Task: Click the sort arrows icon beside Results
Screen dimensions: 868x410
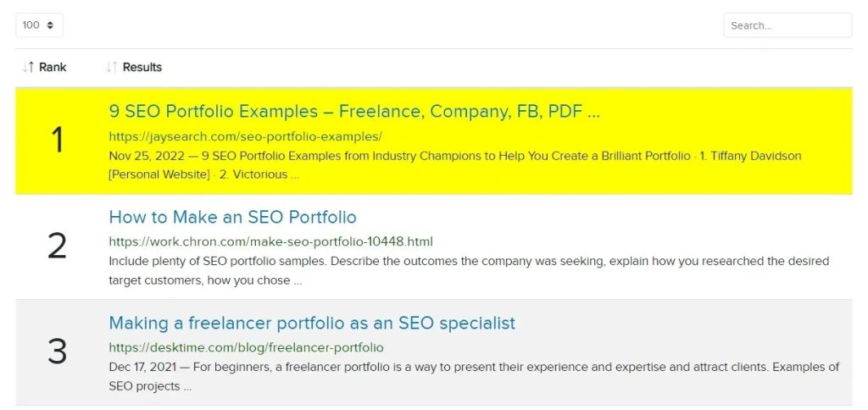Action: point(112,67)
